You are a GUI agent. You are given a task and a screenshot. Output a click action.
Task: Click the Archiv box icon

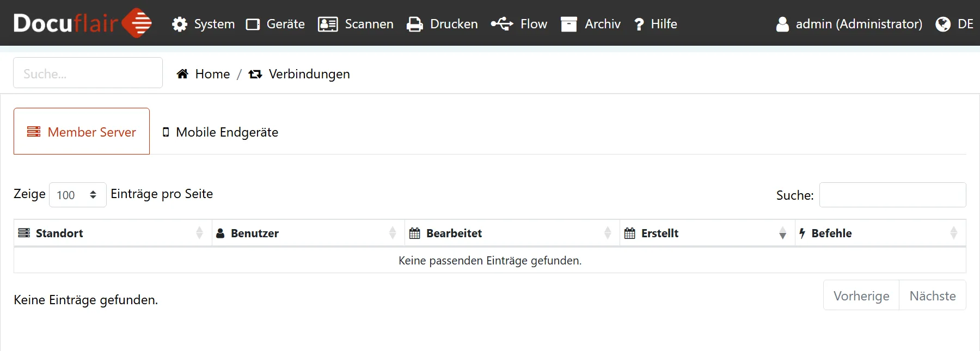tap(569, 24)
